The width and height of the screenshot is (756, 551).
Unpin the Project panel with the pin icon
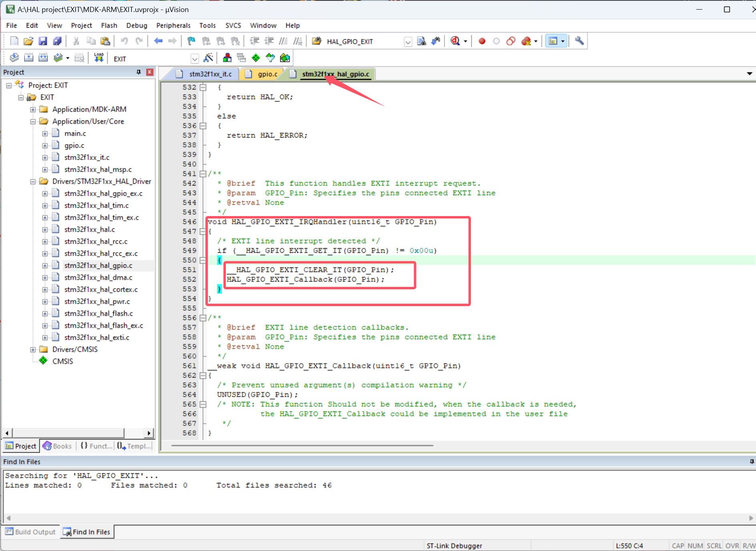pyautogui.click(x=139, y=72)
